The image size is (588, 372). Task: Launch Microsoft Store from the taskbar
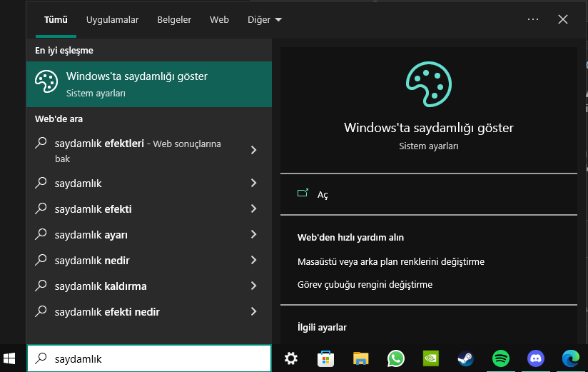coord(325,358)
